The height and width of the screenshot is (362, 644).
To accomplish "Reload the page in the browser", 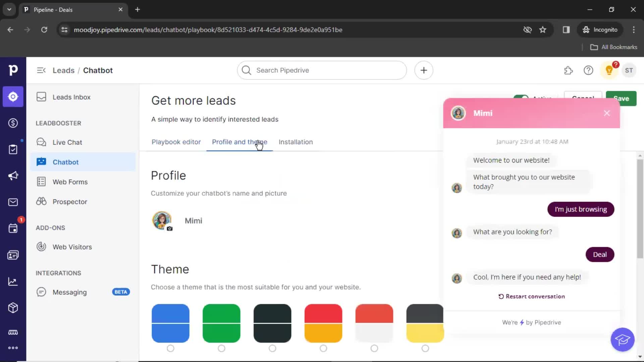I will 44,30.
